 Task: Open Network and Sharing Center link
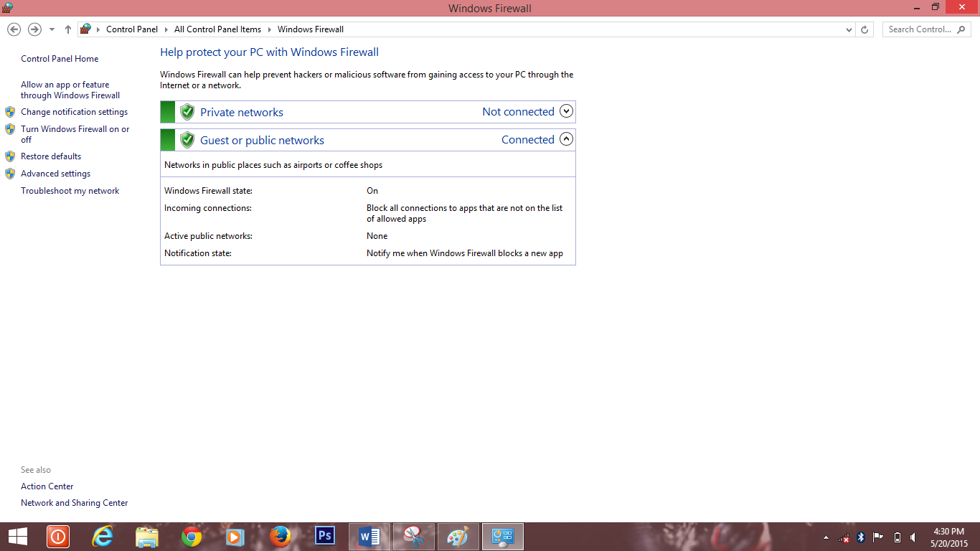point(75,503)
